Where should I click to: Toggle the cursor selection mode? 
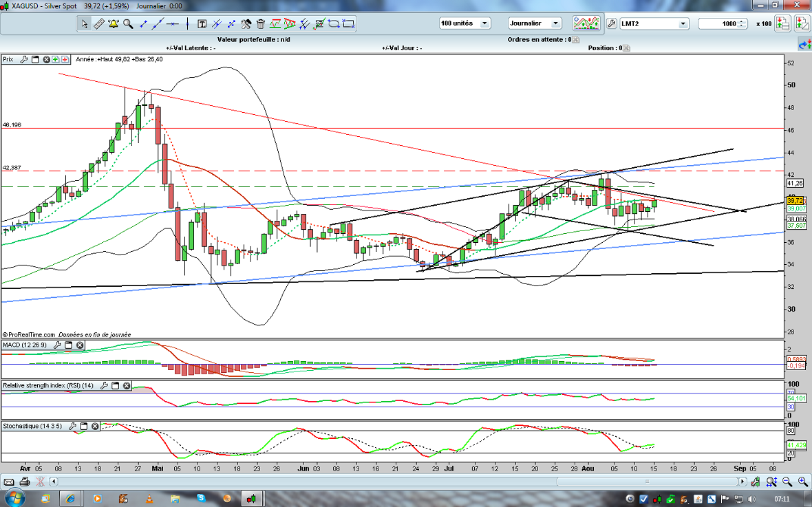tap(84, 24)
